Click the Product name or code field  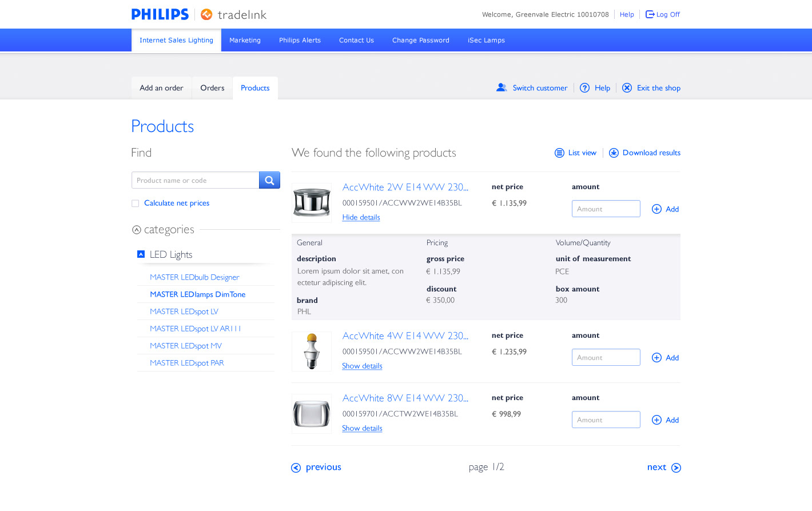(195, 180)
